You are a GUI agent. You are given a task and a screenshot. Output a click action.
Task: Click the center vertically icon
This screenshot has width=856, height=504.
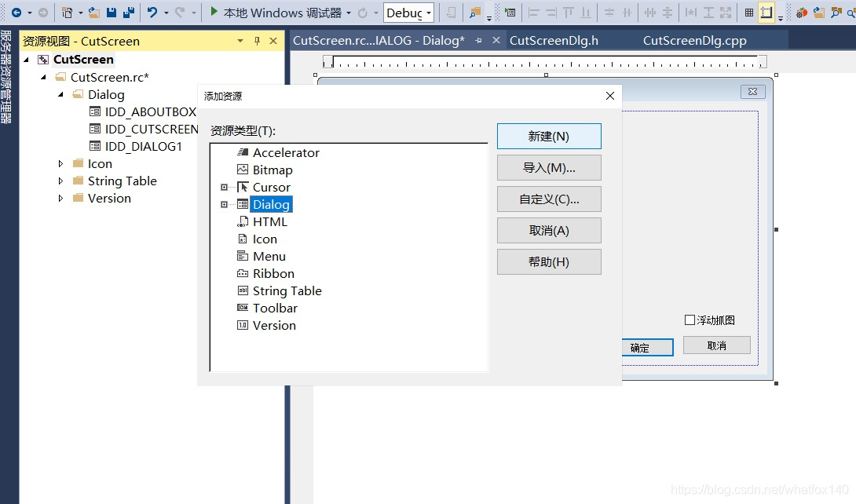point(609,13)
